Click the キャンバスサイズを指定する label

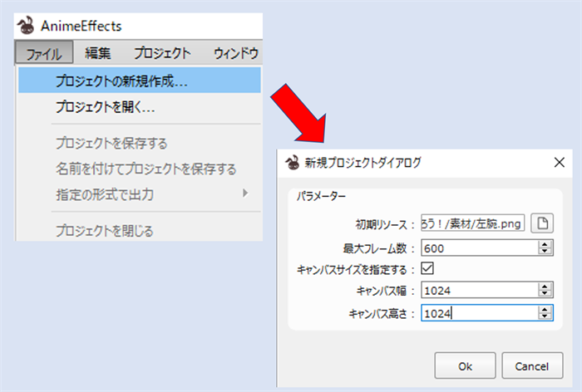click(355, 270)
